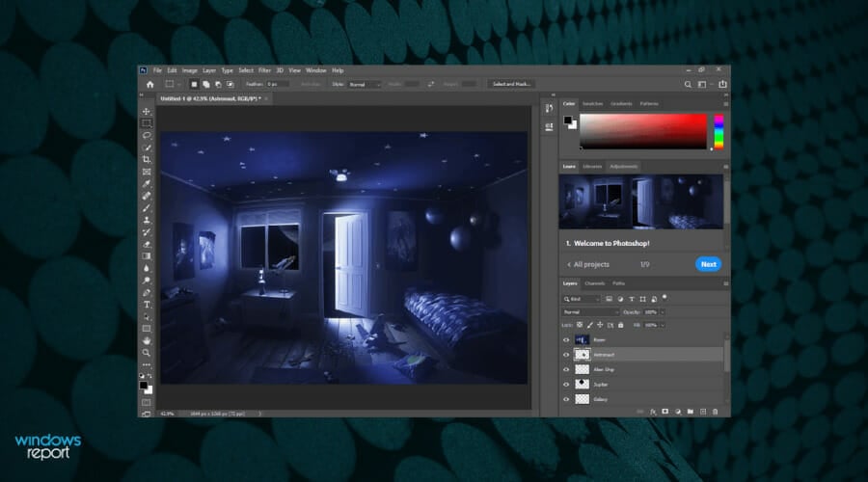The height and width of the screenshot is (482, 868).
Task: Select the Astronaut layer thumbnail
Action: pos(582,355)
